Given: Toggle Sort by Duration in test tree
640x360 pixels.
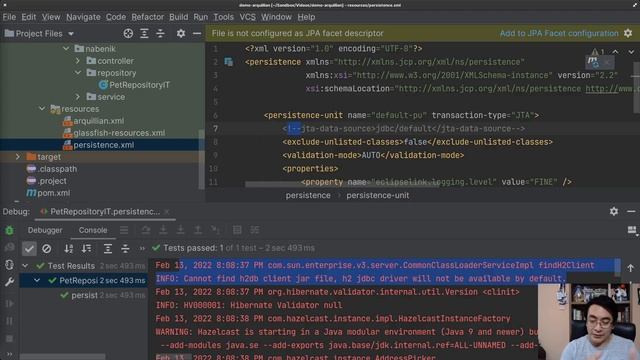Looking at the screenshot, I should coord(86,248).
